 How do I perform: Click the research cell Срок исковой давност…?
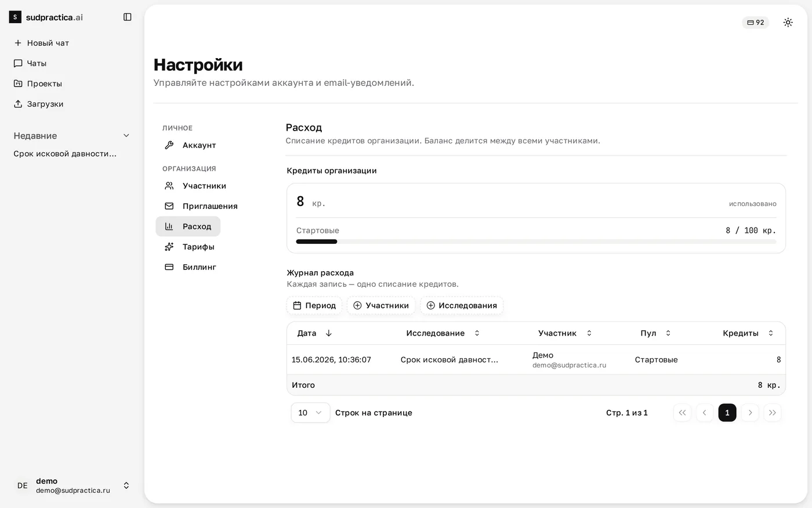point(449,360)
